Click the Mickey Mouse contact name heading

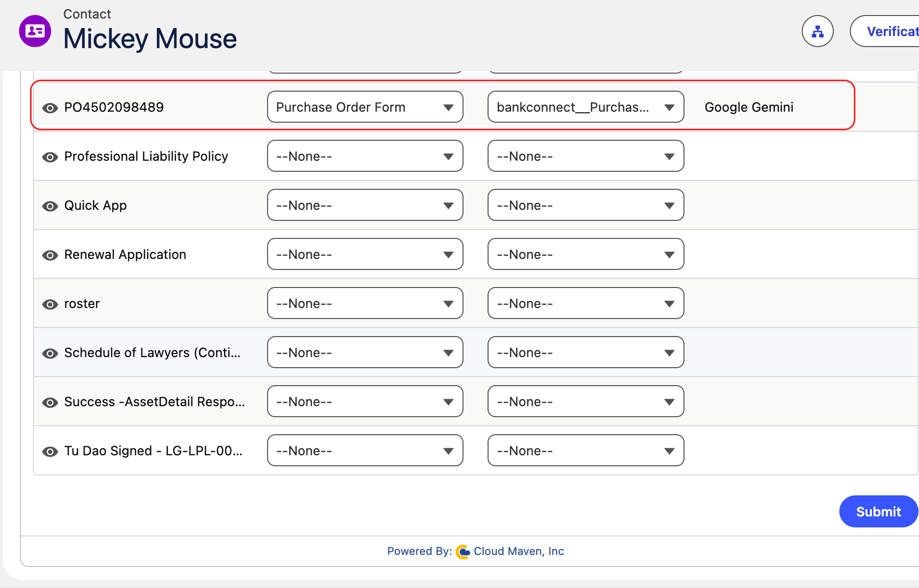[x=150, y=39]
